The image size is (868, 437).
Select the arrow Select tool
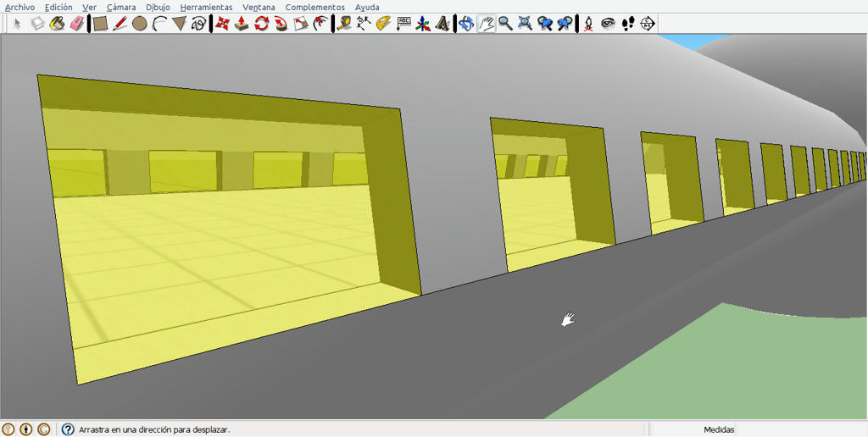point(17,24)
